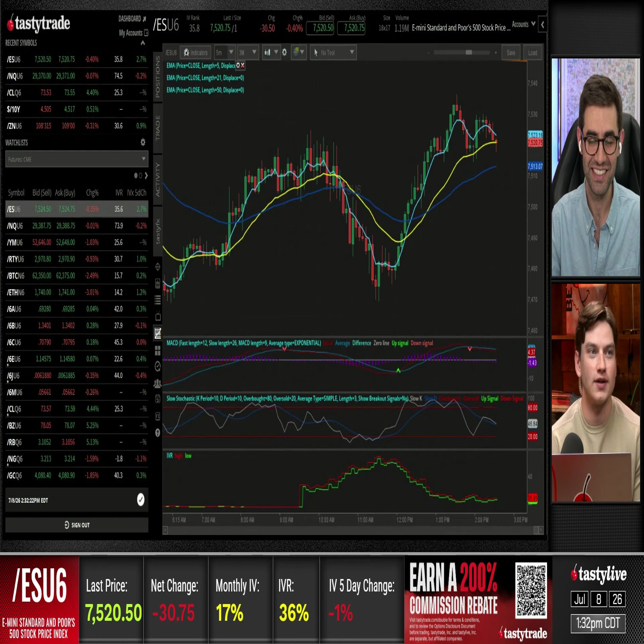Open the chart report document sidebar icon
The height and width of the screenshot is (644, 644).
[158, 283]
